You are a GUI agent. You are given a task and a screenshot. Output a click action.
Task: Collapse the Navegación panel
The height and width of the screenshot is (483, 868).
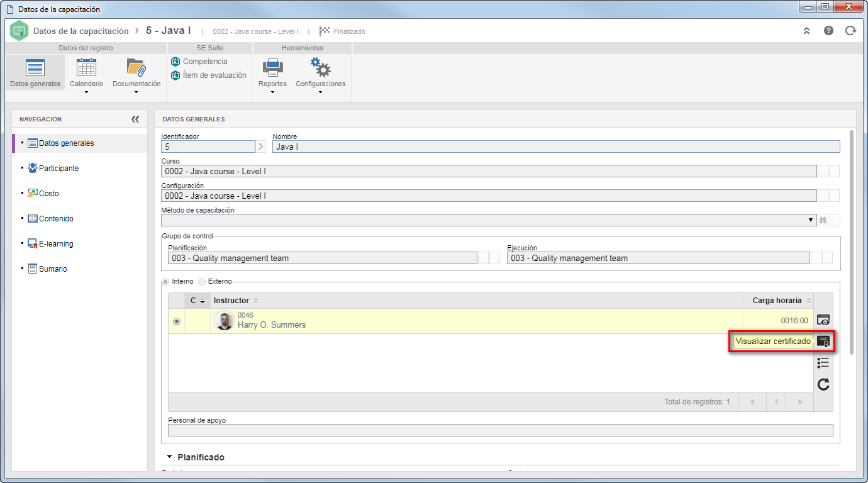pyautogui.click(x=135, y=119)
